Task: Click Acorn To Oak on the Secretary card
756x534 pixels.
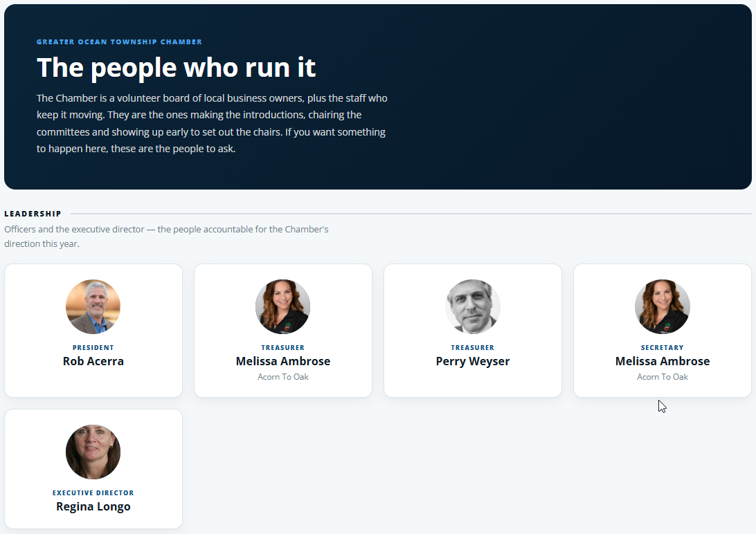Action: point(663,377)
